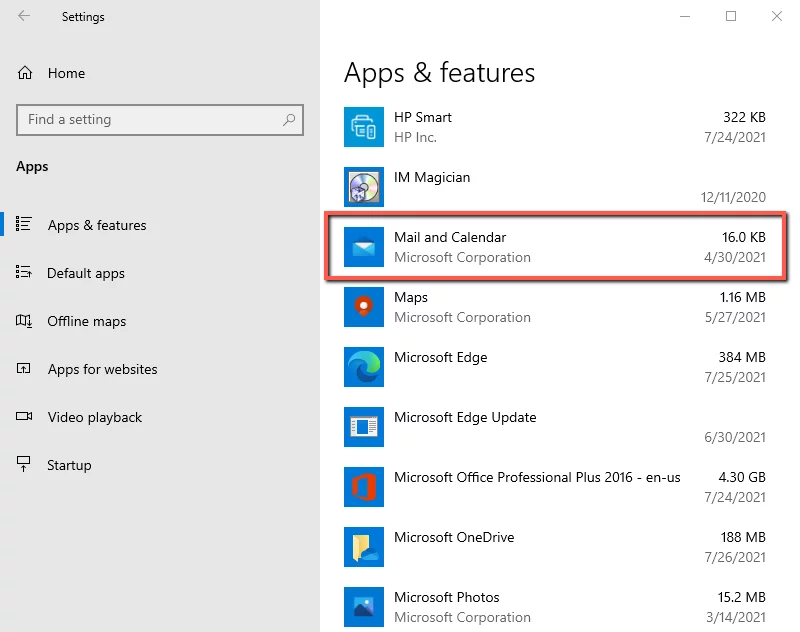Click the Video playback camera icon

pyautogui.click(x=24, y=416)
